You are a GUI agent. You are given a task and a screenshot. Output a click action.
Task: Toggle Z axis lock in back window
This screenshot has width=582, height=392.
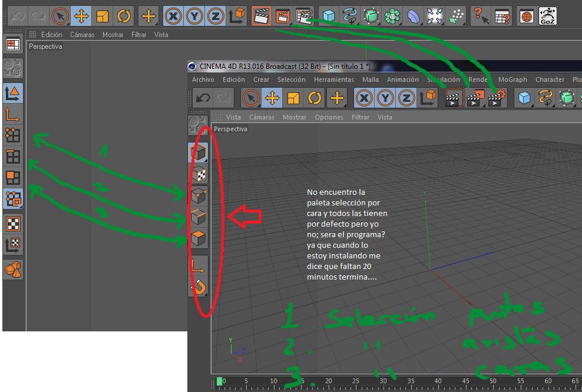[215, 16]
